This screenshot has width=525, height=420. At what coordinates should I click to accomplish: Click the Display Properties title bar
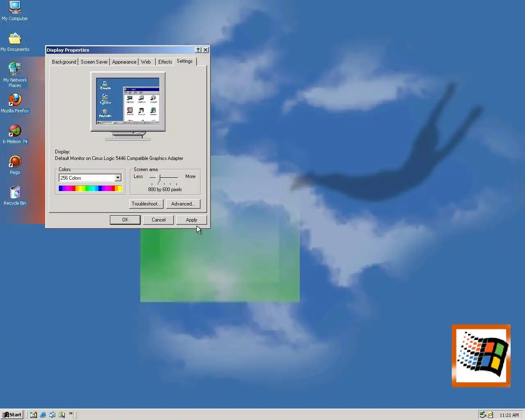coord(120,50)
